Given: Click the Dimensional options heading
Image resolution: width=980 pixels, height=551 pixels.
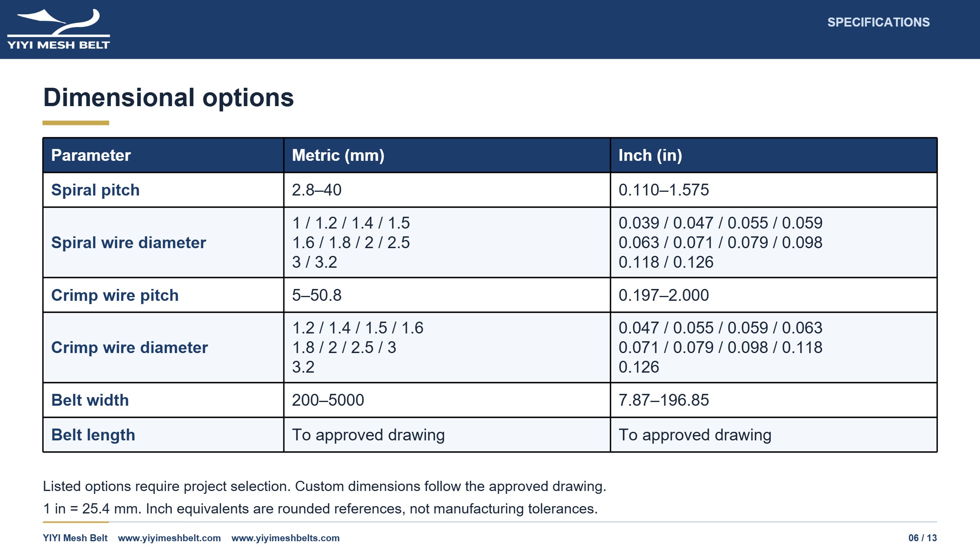Looking at the screenshot, I should pyautogui.click(x=168, y=98).
